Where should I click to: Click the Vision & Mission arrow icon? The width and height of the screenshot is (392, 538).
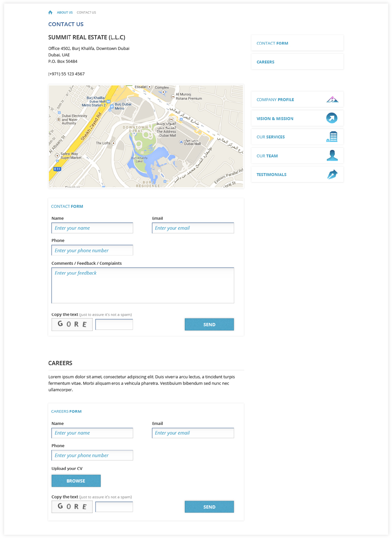[332, 118]
